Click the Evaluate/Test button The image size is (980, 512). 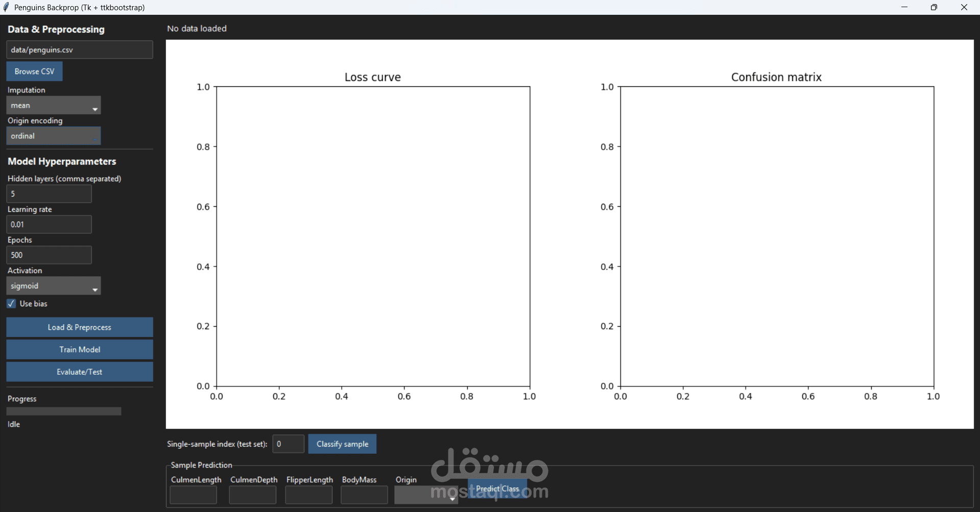click(x=80, y=372)
